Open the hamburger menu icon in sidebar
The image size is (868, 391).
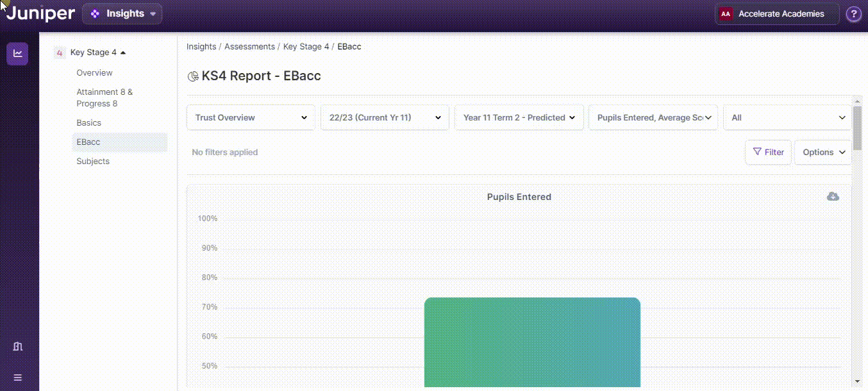pos(17,378)
